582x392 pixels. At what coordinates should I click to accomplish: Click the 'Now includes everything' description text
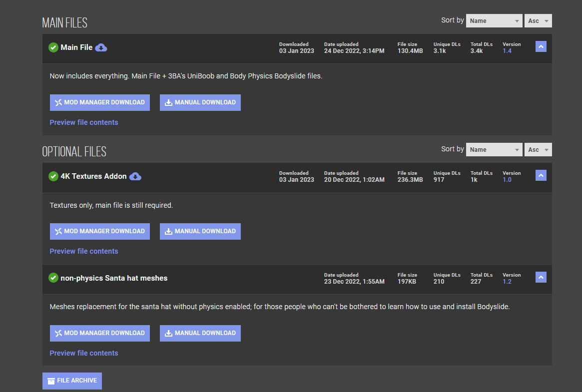(186, 76)
